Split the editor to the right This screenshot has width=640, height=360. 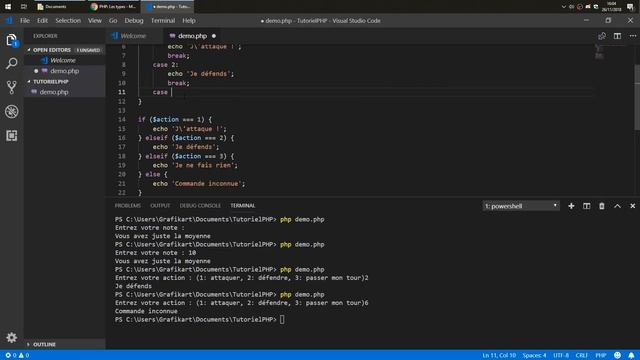click(x=617, y=36)
